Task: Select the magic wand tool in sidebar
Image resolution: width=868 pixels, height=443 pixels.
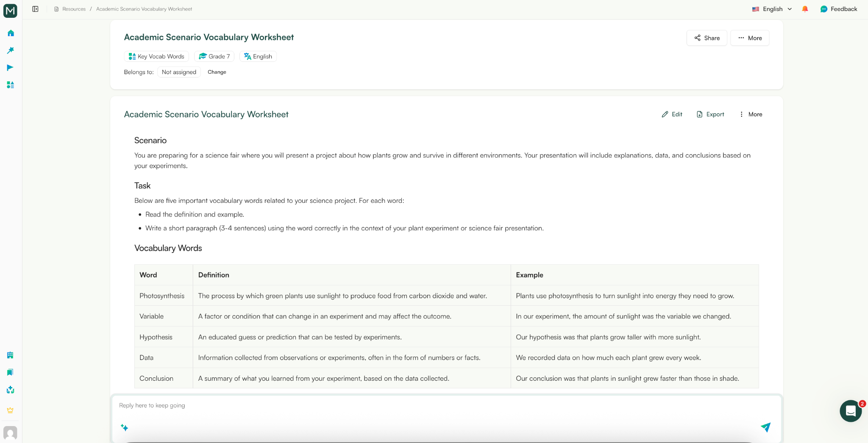Action: (x=10, y=50)
